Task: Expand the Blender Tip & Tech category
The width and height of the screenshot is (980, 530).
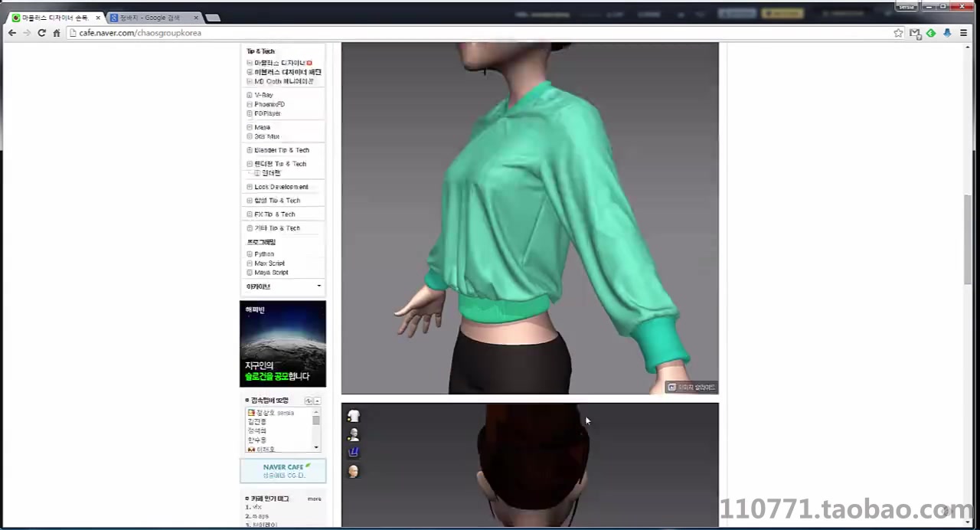Action: click(281, 150)
